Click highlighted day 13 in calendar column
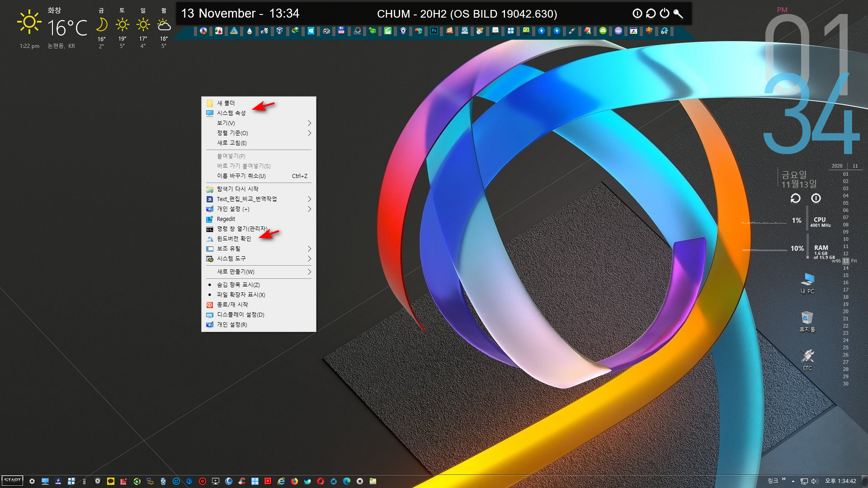868x488 pixels. point(845,261)
